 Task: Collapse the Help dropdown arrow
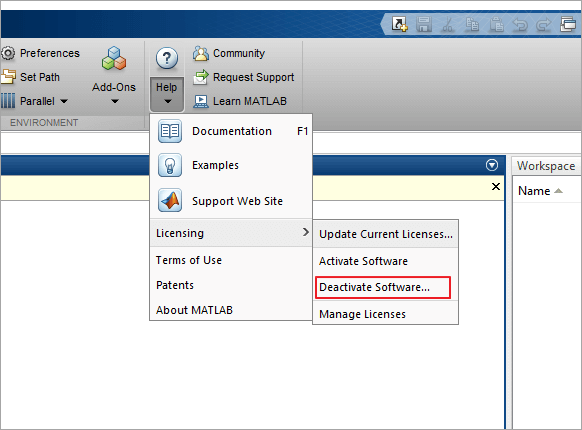coord(168,101)
